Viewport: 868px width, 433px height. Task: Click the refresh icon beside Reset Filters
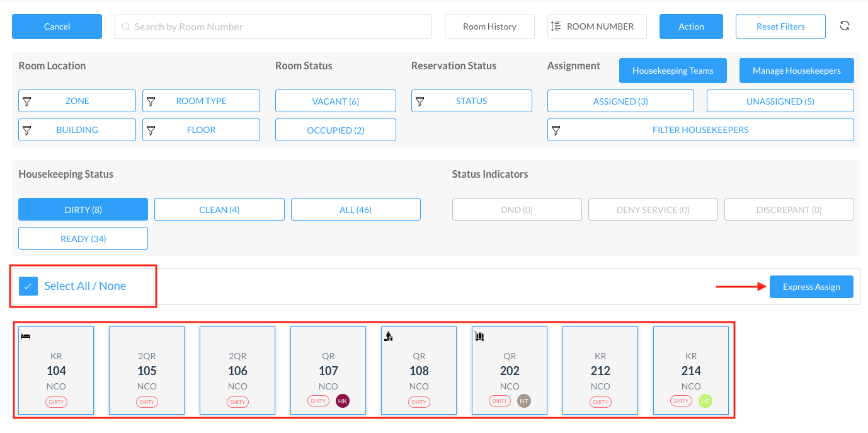pyautogui.click(x=845, y=26)
